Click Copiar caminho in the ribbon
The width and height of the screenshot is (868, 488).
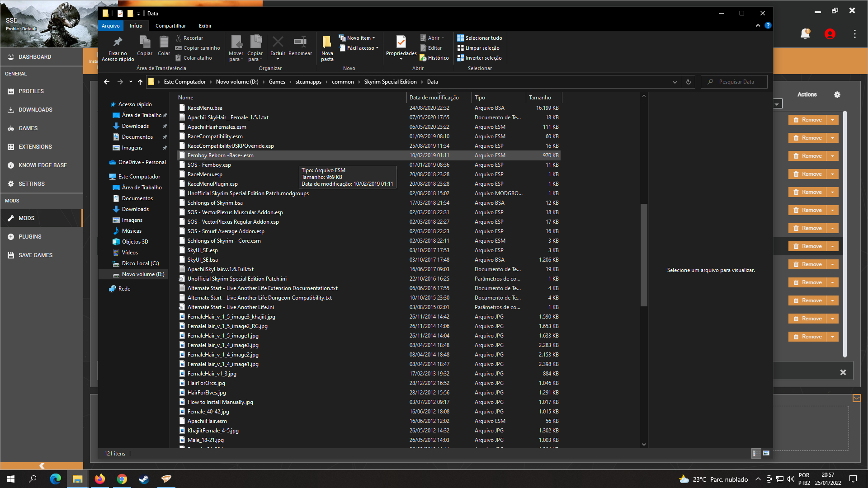[198, 48]
